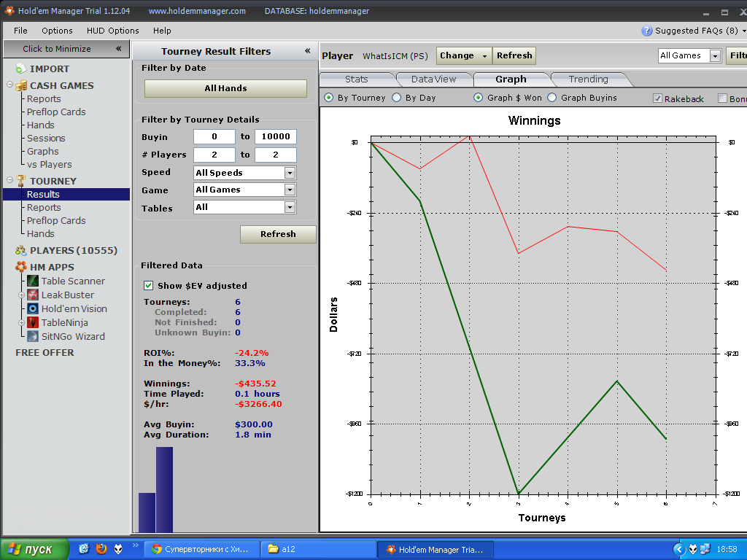The height and width of the screenshot is (560, 747).
Task: Open the HUD Options menu
Action: coord(113,31)
